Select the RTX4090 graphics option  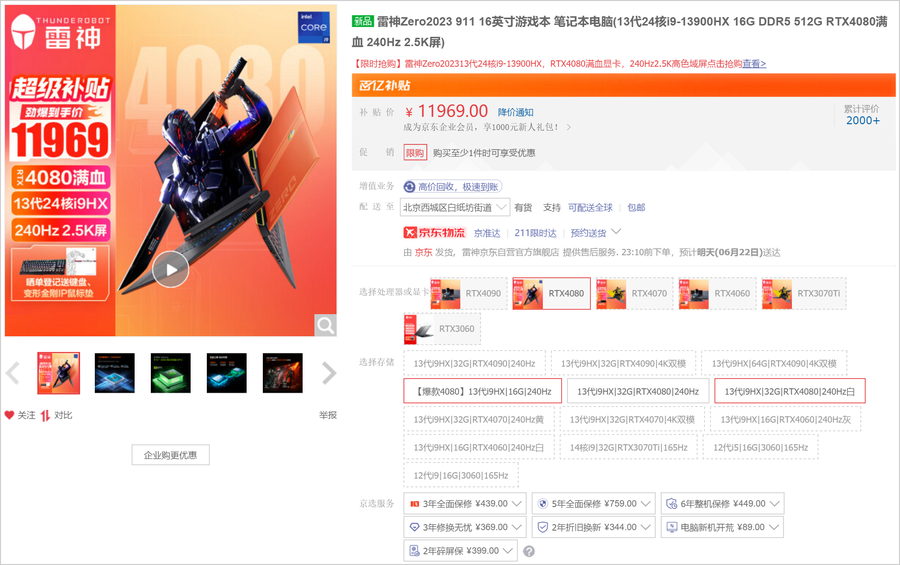pos(469,293)
